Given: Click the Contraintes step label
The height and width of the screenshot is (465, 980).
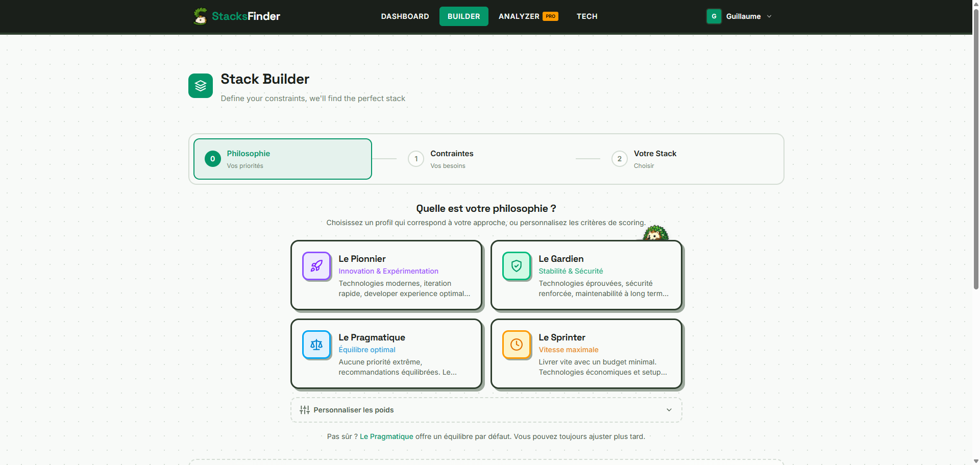Looking at the screenshot, I should coord(452,154).
